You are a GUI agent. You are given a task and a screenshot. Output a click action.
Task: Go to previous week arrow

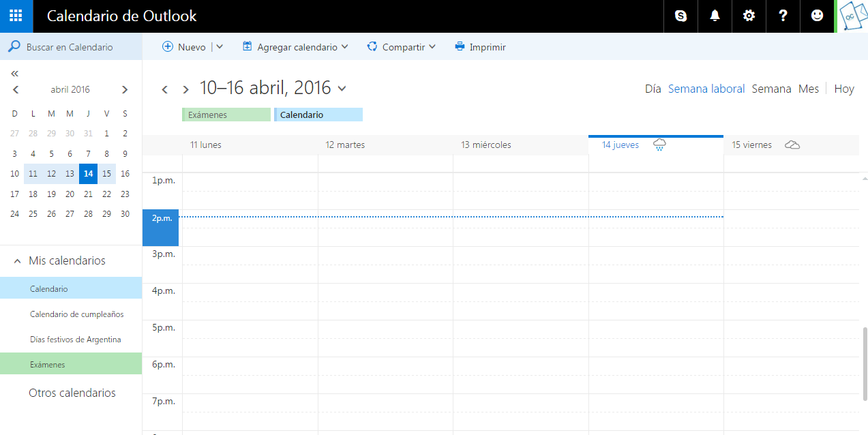[164, 89]
